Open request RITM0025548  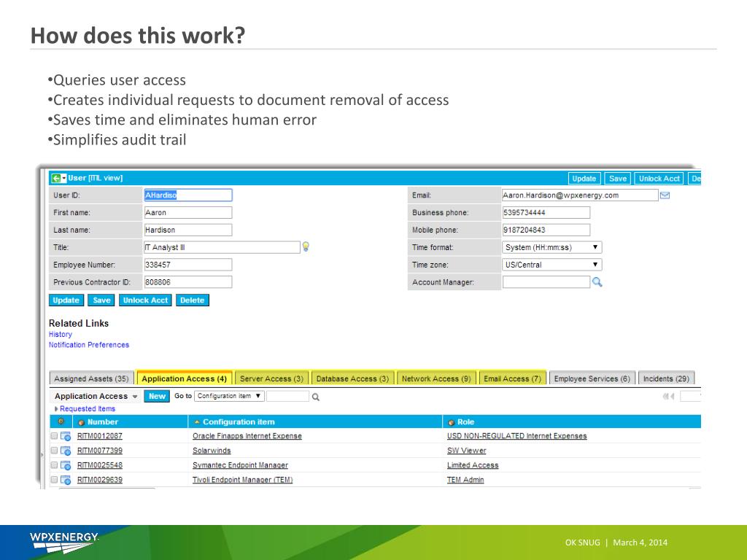click(x=99, y=465)
